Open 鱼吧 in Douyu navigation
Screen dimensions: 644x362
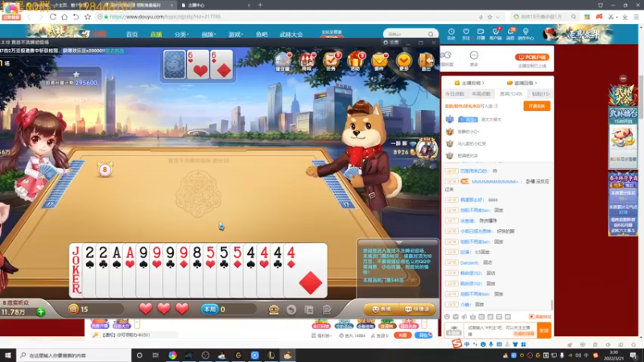click(261, 35)
